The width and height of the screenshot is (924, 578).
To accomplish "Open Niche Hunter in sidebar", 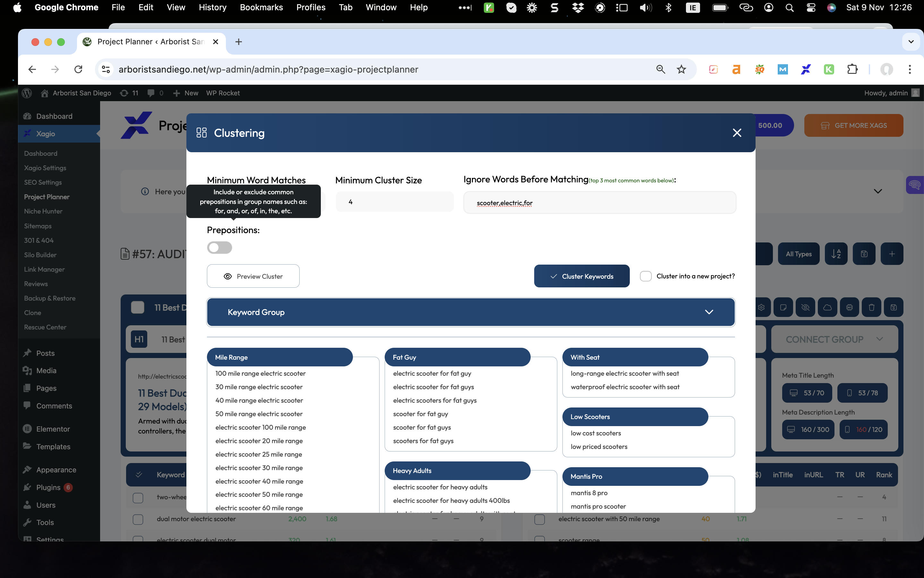I will tap(43, 211).
